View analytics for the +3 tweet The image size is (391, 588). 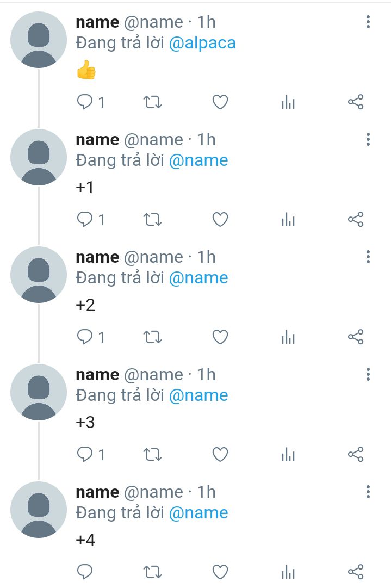[x=288, y=455]
